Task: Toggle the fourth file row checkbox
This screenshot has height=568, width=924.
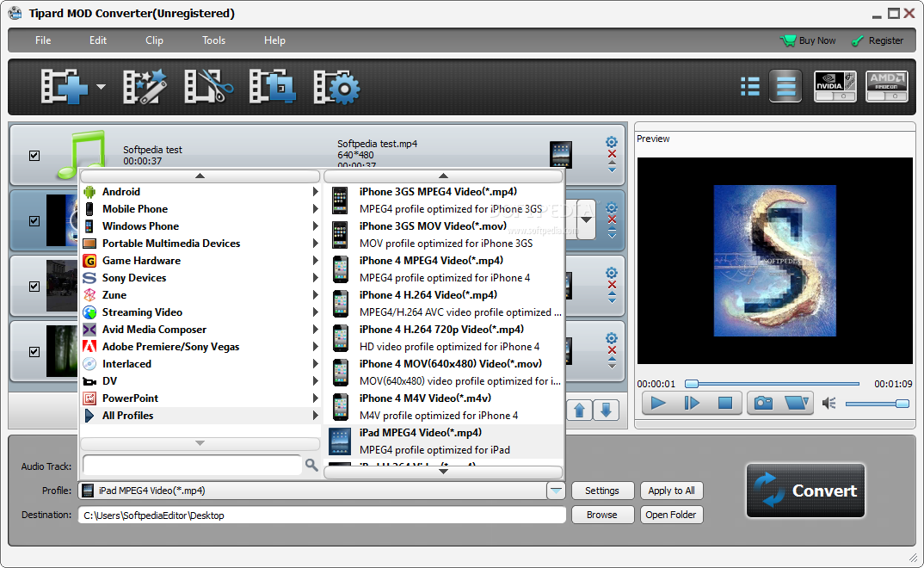Action: coord(34,352)
